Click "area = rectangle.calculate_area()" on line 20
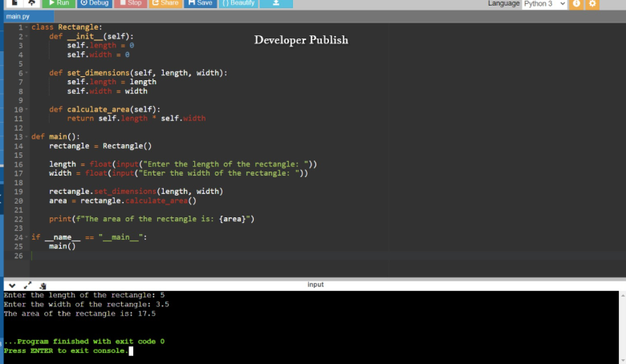 [x=123, y=200]
